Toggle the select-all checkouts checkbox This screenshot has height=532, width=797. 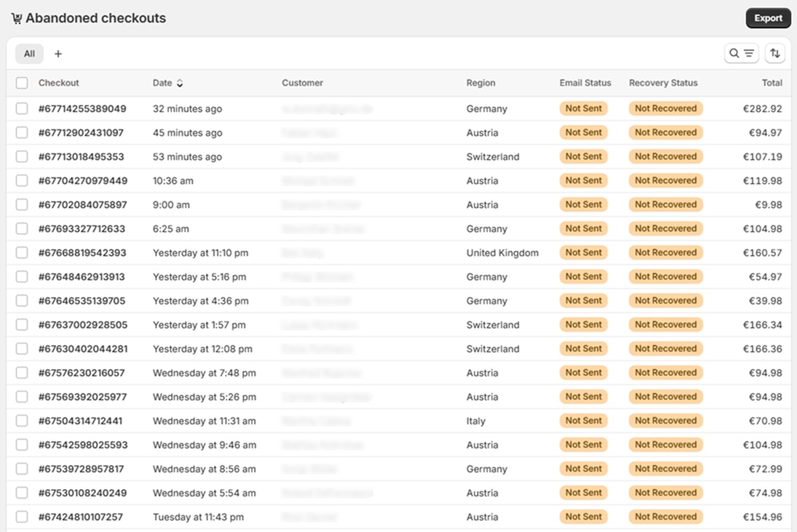pos(22,83)
